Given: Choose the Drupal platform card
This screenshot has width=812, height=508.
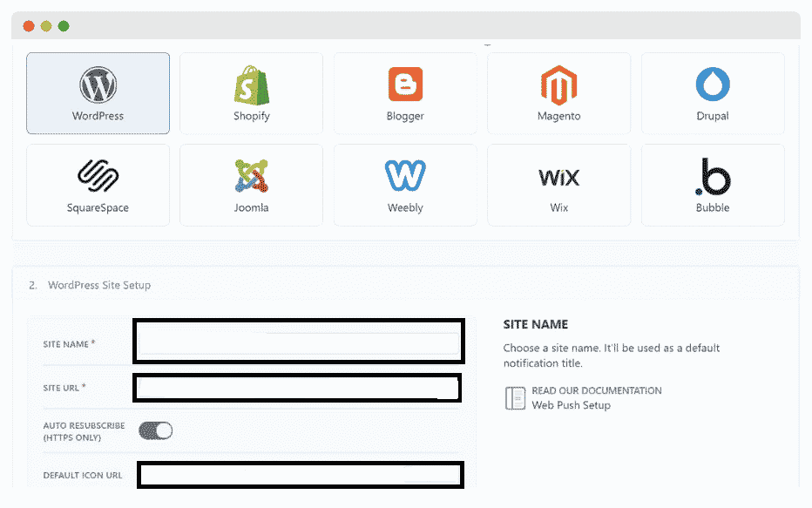Looking at the screenshot, I should point(713,93).
